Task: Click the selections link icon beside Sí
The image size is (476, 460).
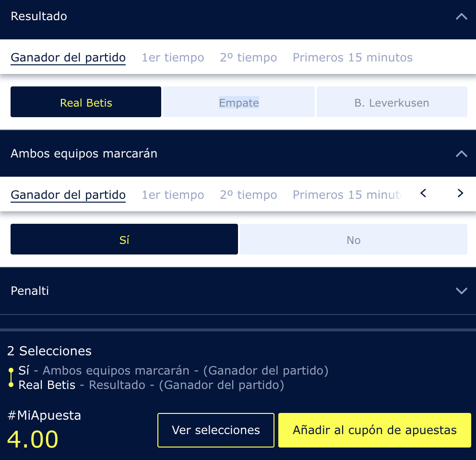Action: (11, 378)
